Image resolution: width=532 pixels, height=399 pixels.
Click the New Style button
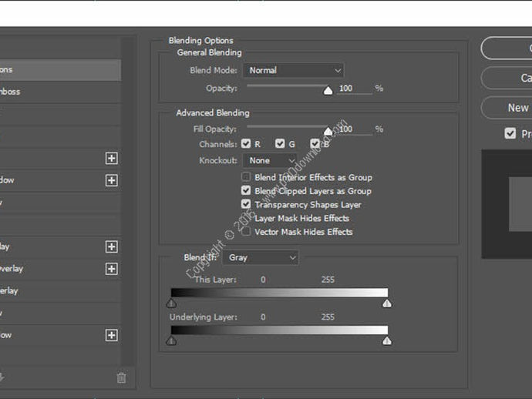click(x=507, y=108)
